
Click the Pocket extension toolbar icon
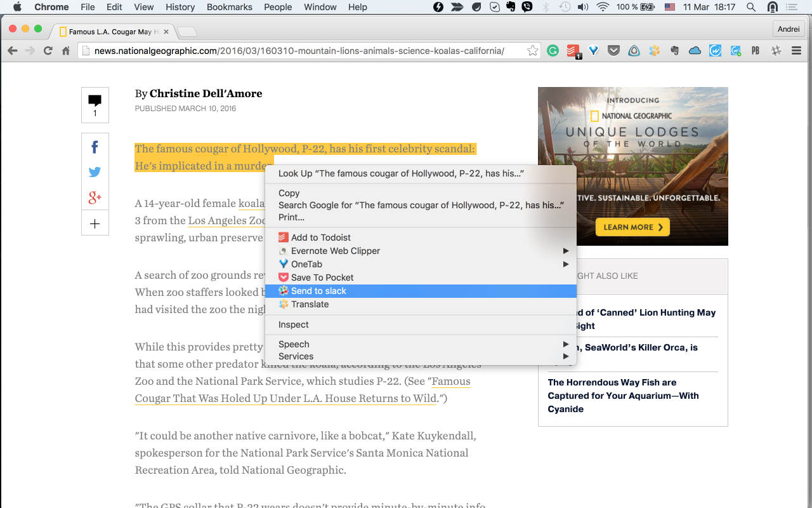coord(613,51)
